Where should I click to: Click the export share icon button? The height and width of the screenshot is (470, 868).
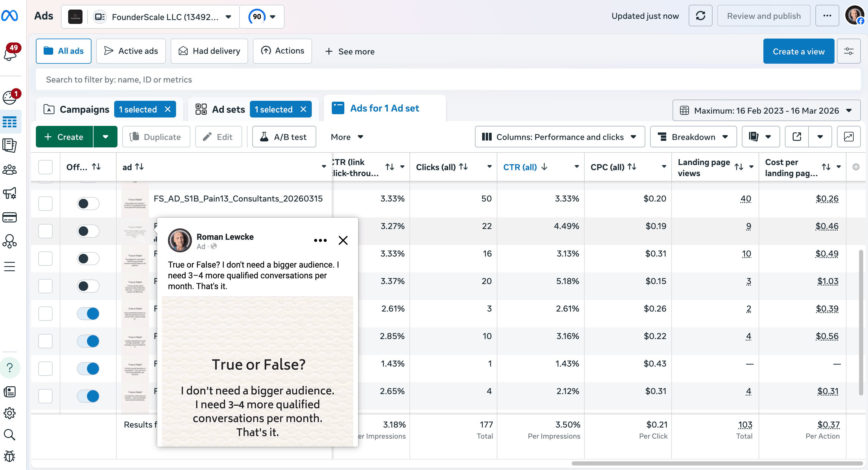[x=797, y=137]
